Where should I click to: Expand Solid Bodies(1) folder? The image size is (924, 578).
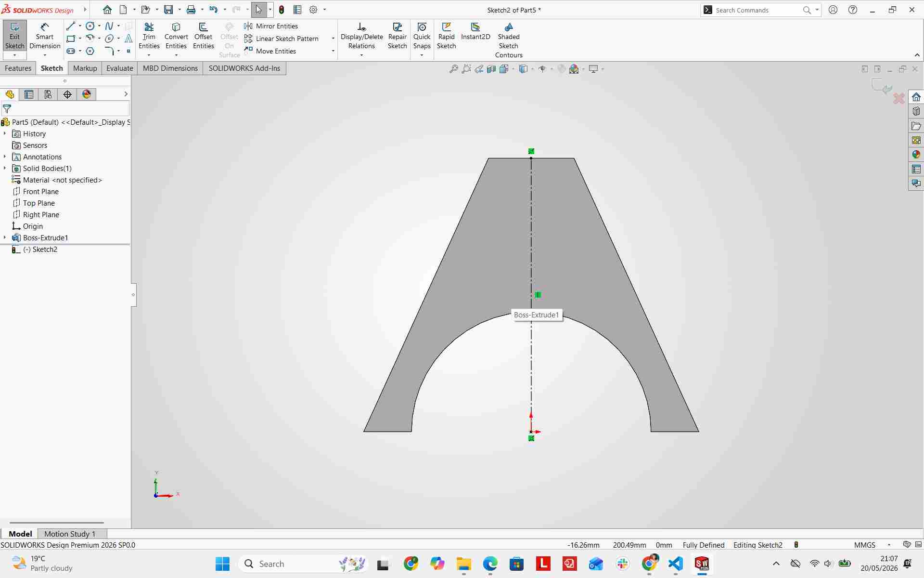(x=5, y=168)
